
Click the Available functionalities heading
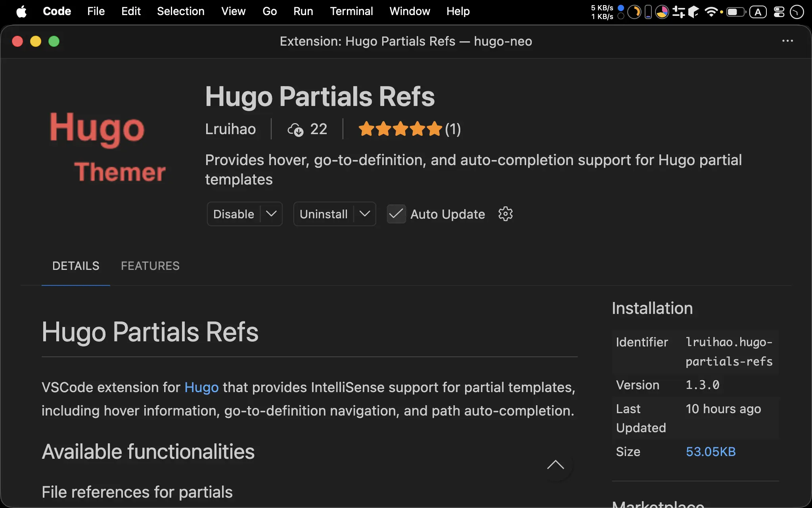tap(148, 452)
